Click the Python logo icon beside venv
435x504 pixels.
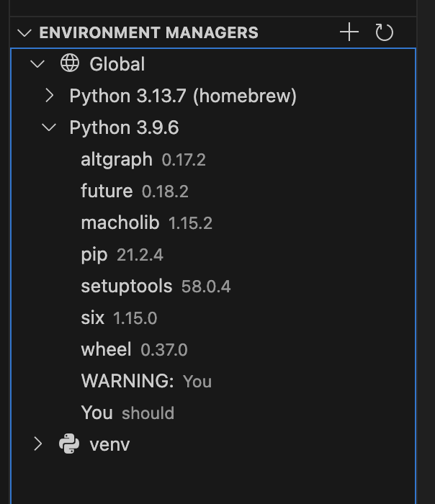pyautogui.click(x=69, y=444)
